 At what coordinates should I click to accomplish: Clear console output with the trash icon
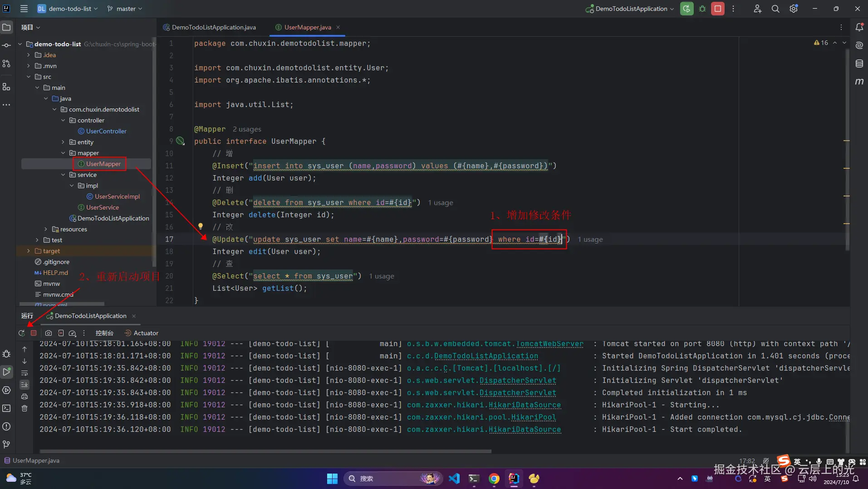coord(25,408)
